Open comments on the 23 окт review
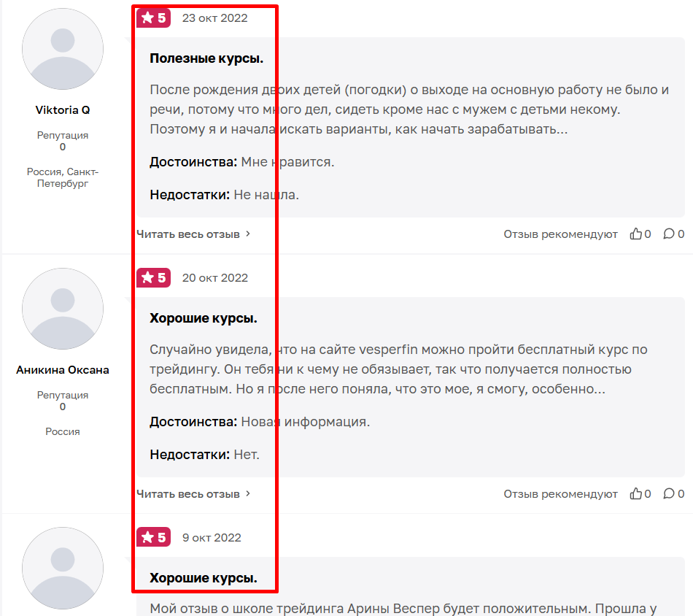The image size is (693, 616). pyautogui.click(x=669, y=234)
